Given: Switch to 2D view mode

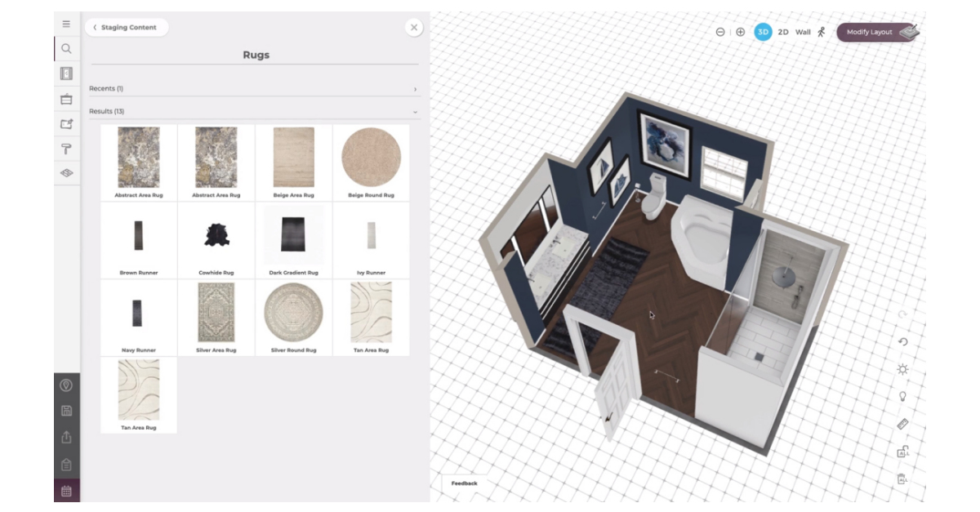Looking at the screenshot, I should click(x=783, y=32).
